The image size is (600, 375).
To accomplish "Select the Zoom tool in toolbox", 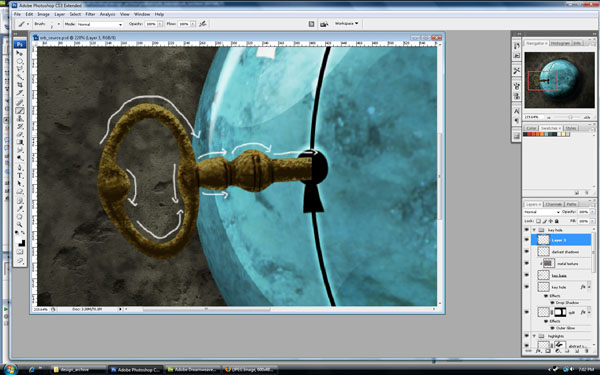I will point(20,225).
